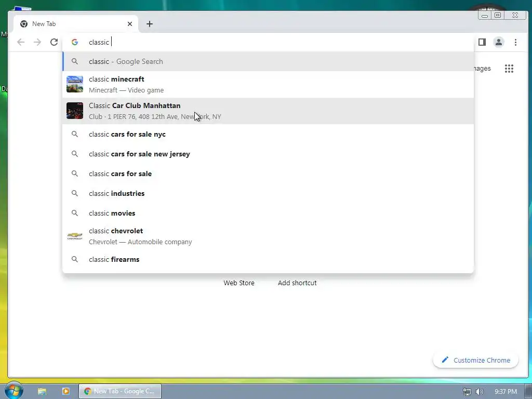Click the Minecraft thumbnail image
Viewport: 532px width, 399px height.
[x=75, y=84]
